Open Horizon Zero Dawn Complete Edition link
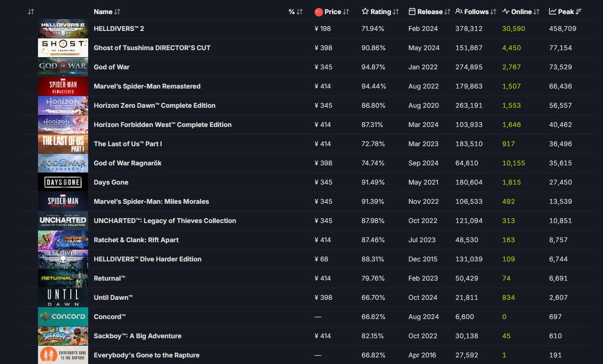The height and width of the screenshot is (364, 603). [154, 105]
